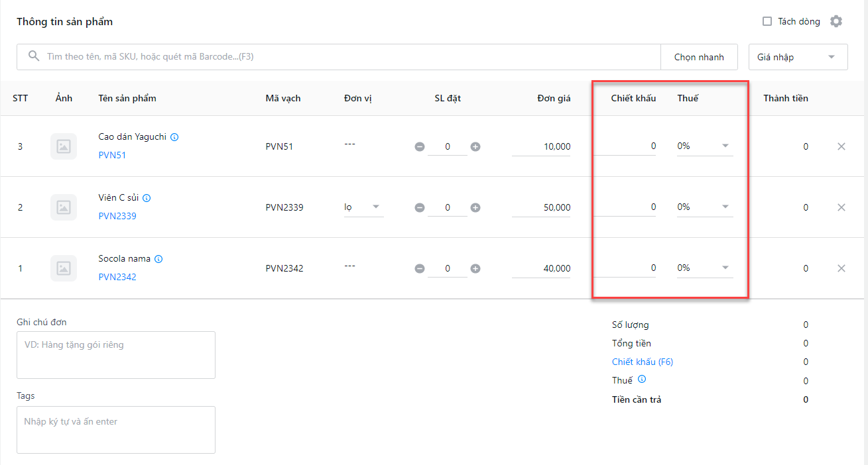This screenshot has height=465, width=868.
Task: Click the Tags input box
Action: click(x=116, y=430)
